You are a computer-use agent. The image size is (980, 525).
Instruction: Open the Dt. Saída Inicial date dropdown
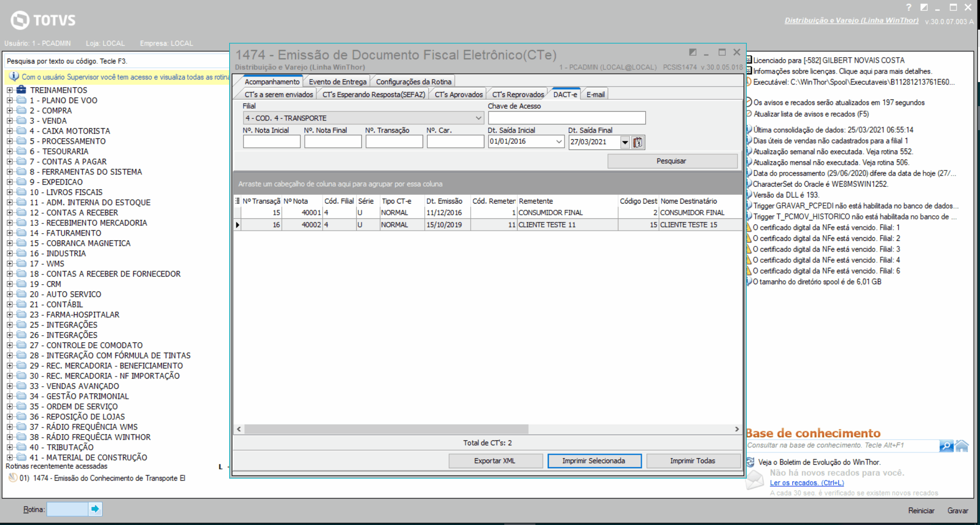(x=559, y=142)
